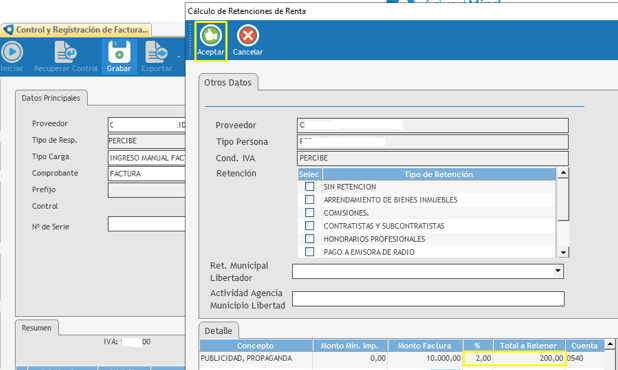This screenshot has height=370, width=618.
Task: Click retention list scroll-up arrow
Action: 563,173
